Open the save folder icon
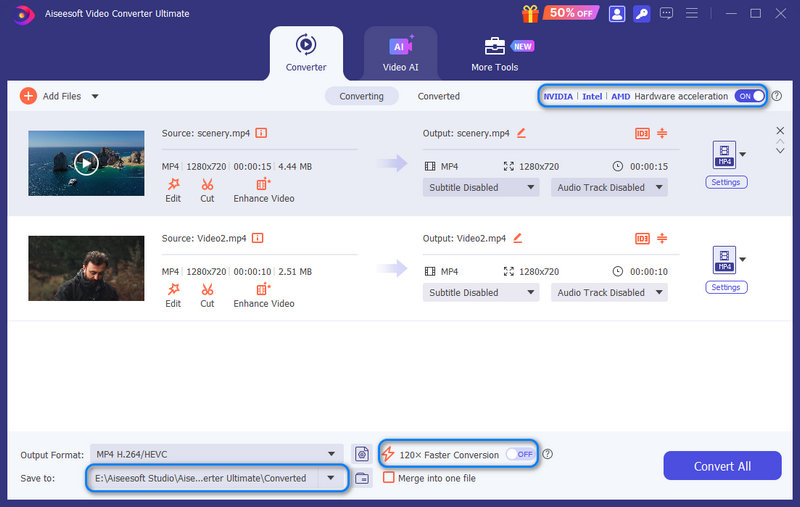800x507 pixels. coord(362,479)
